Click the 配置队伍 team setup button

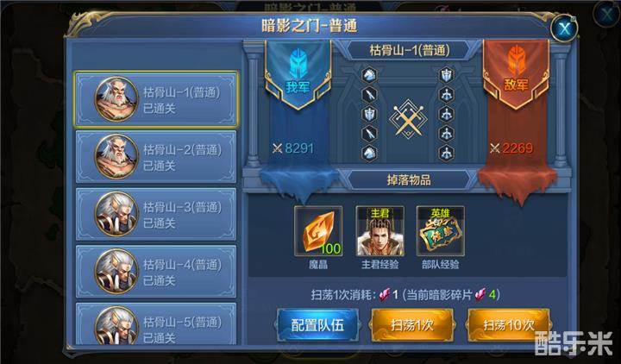point(317,325)
